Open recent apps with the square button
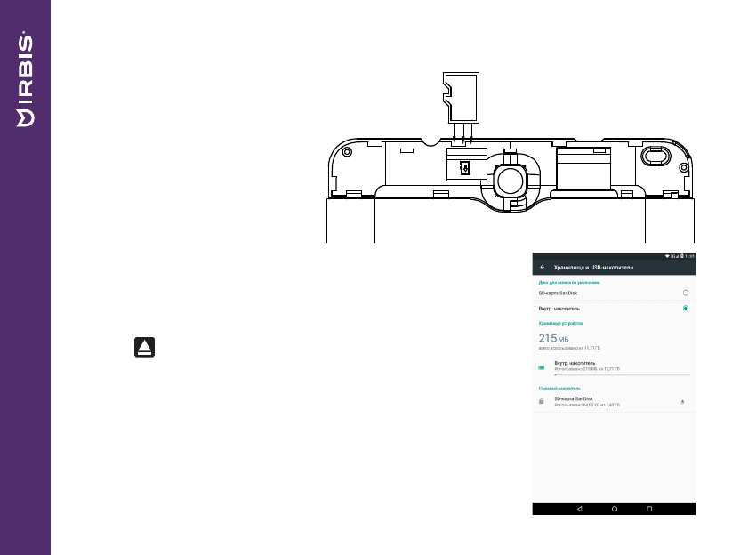 coord(649,509)
